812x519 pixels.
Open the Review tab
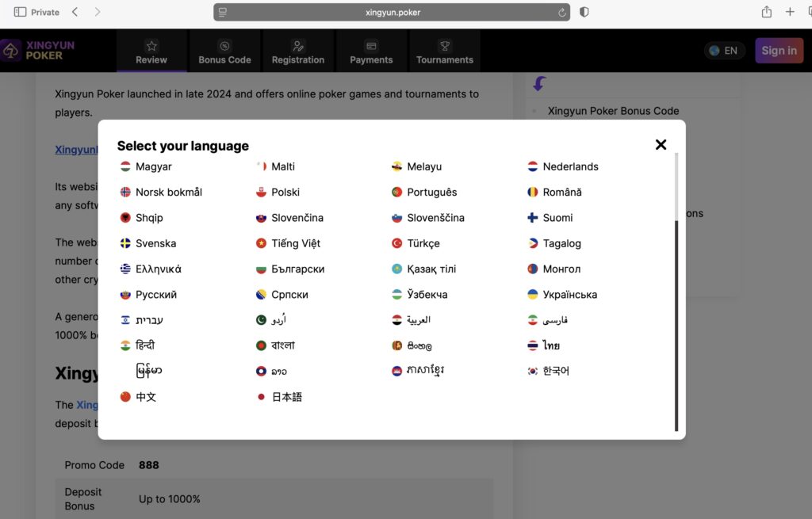click(x=151, y=52)
